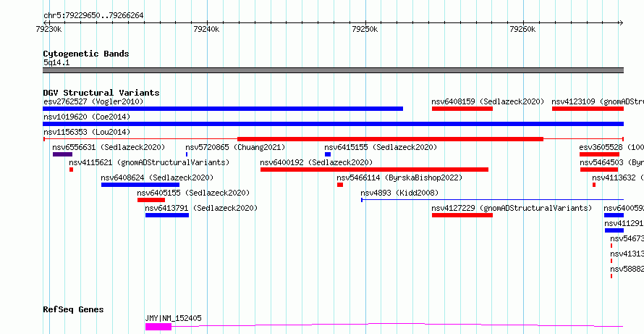Select the nsv6408624 (Sedlazeck2020) blue bar
This screenshot has height=334, width=644.
140,185
